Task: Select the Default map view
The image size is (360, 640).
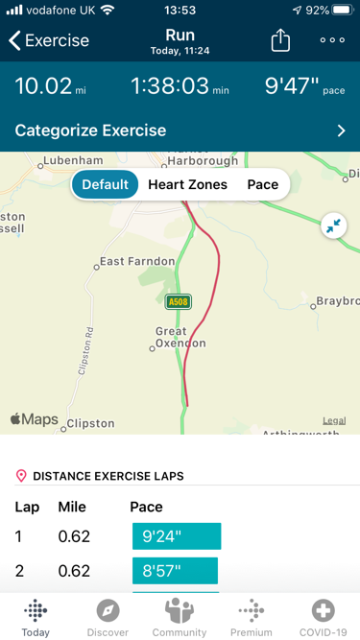Action: point(105,184)
